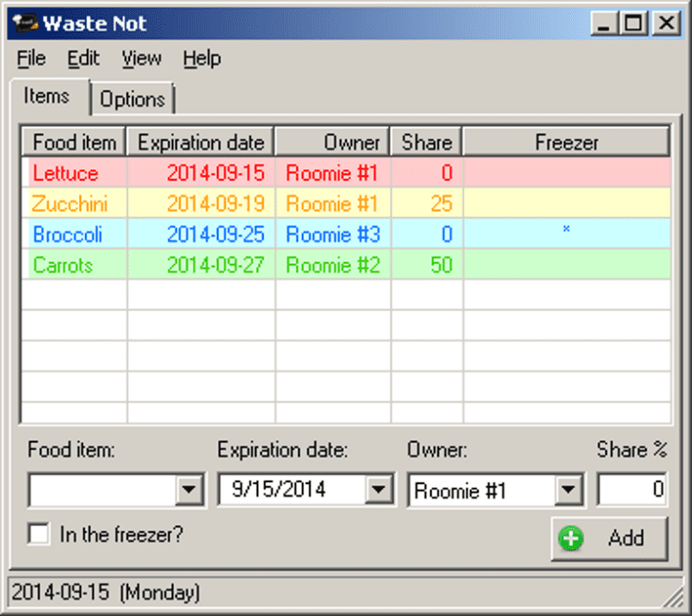692x616 pixels.
Task: Select the Zucchini row
Action: coord(346,204)
